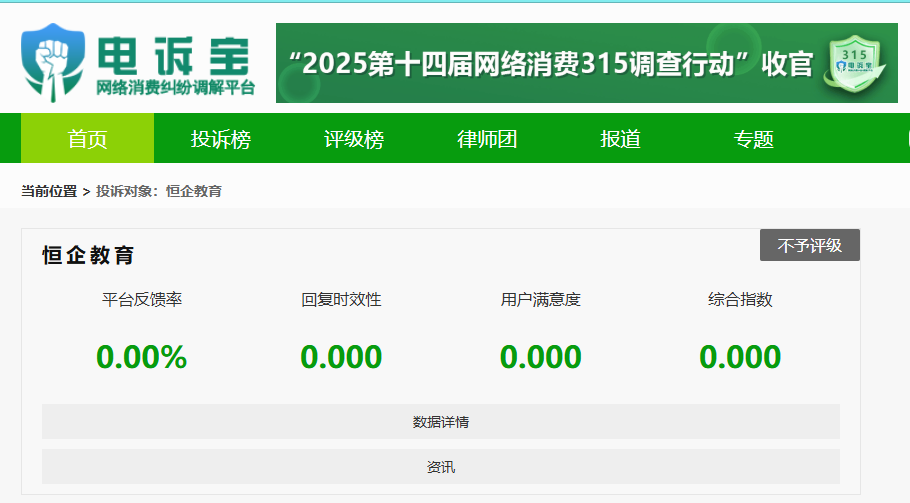Click the 回复时效性 label
Screen dimensions: 910x503
pyautogui.click(x=341, y=299)
